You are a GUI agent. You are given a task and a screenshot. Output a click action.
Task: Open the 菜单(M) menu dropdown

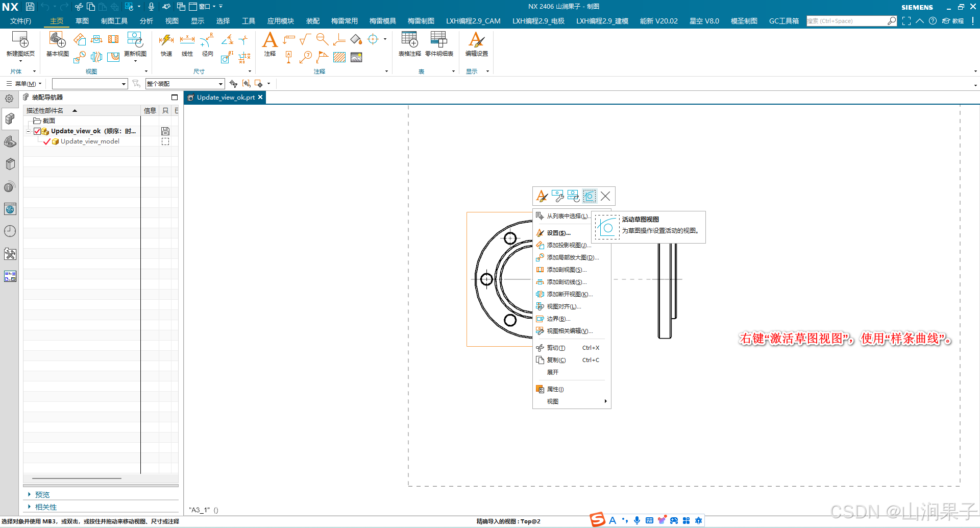(24, 84)
